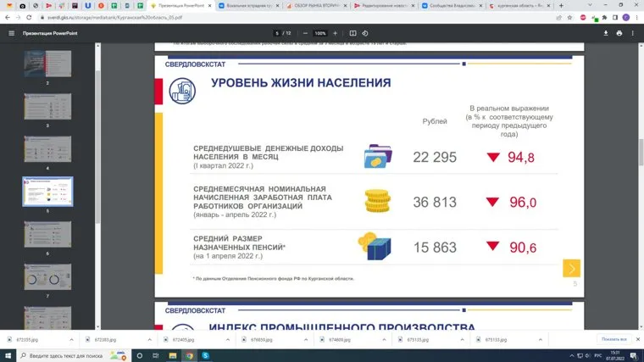
Task: Click the "Показать все" downloads button
Action: (x=613, y=338)
